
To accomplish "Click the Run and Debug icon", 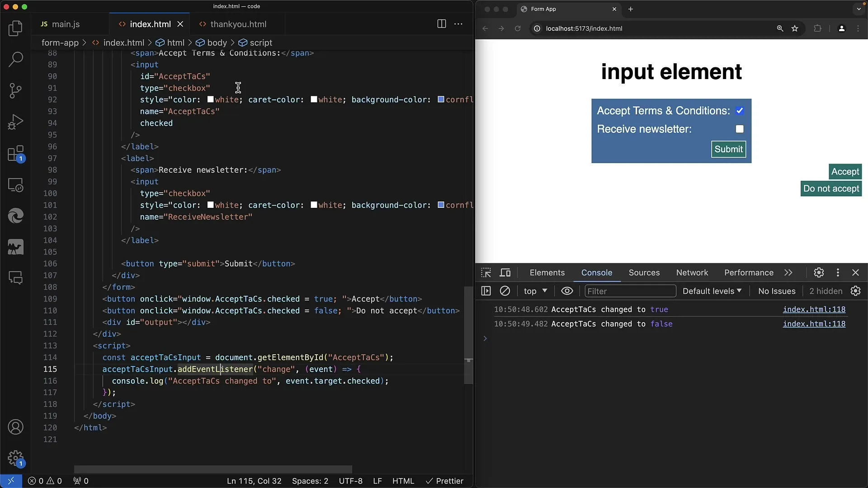I will 15,122.
